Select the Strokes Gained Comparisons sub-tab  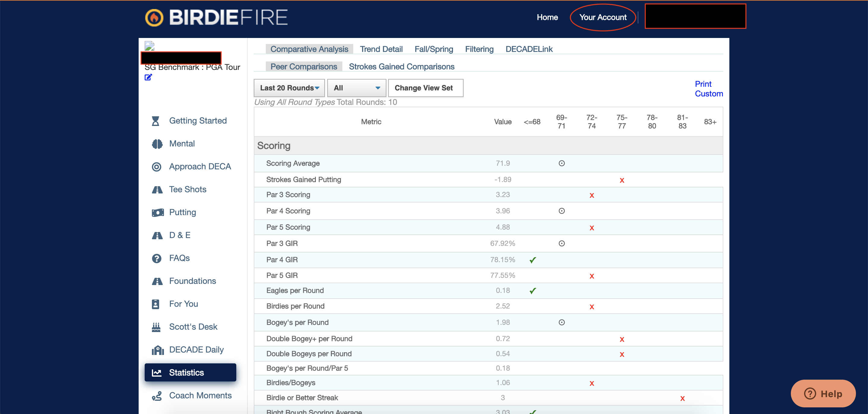[401, 67]
